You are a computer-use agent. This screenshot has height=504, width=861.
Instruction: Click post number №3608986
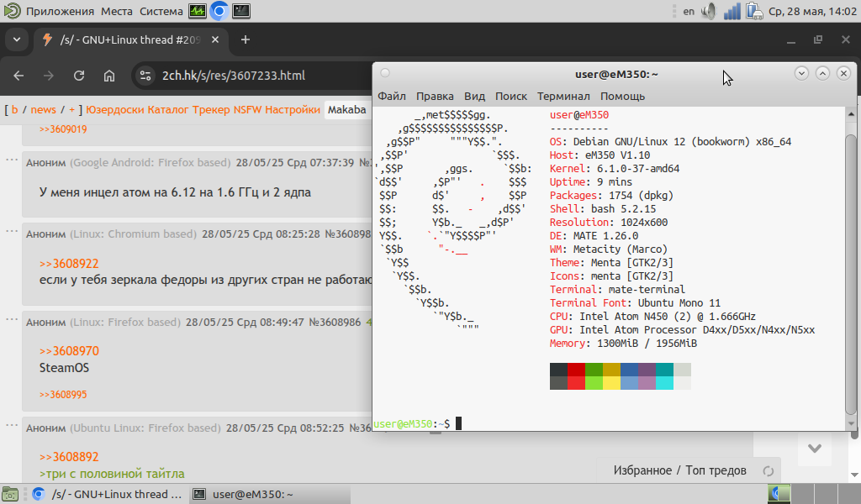[335, 322]
